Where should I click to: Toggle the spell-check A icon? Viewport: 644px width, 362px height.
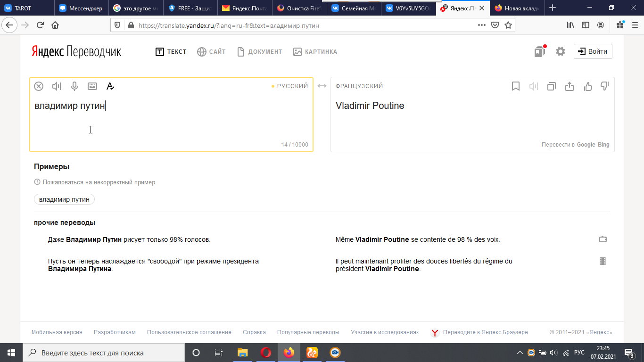point(110,86)
